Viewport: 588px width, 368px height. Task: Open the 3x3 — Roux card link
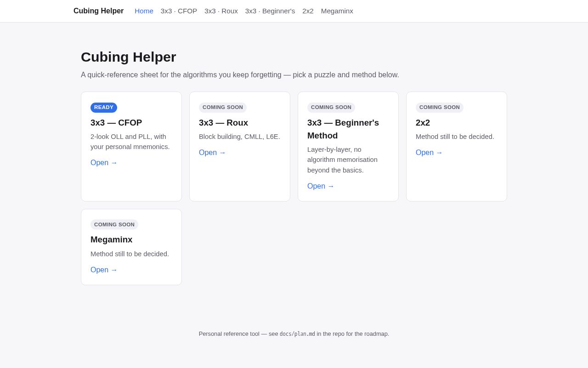[x=212, y=153]
